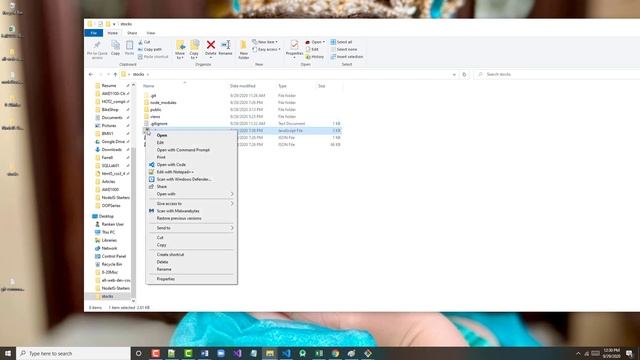The height and width of the screenshot is (360, 640).
Task: Expand the Open with submenu in the context menu
Action: (191, 194)
